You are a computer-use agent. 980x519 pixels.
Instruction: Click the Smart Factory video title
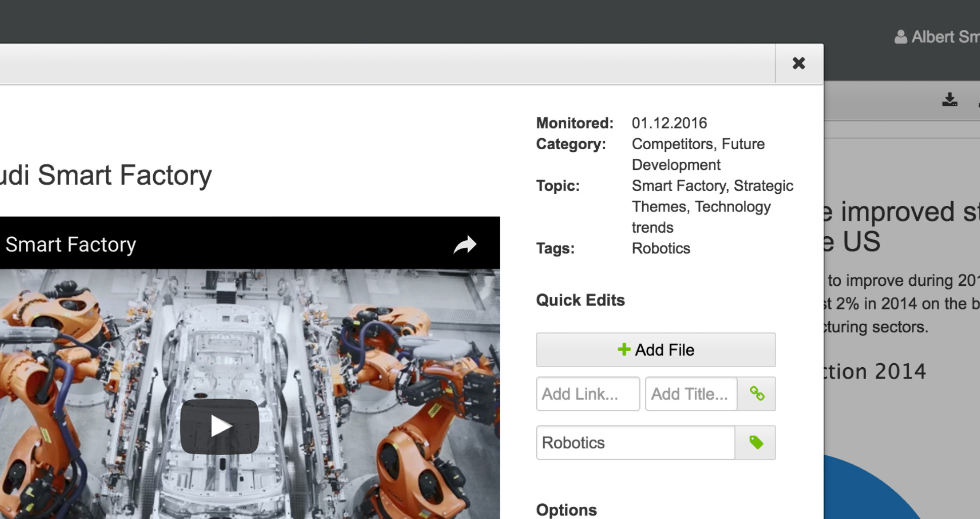(71, 245)
